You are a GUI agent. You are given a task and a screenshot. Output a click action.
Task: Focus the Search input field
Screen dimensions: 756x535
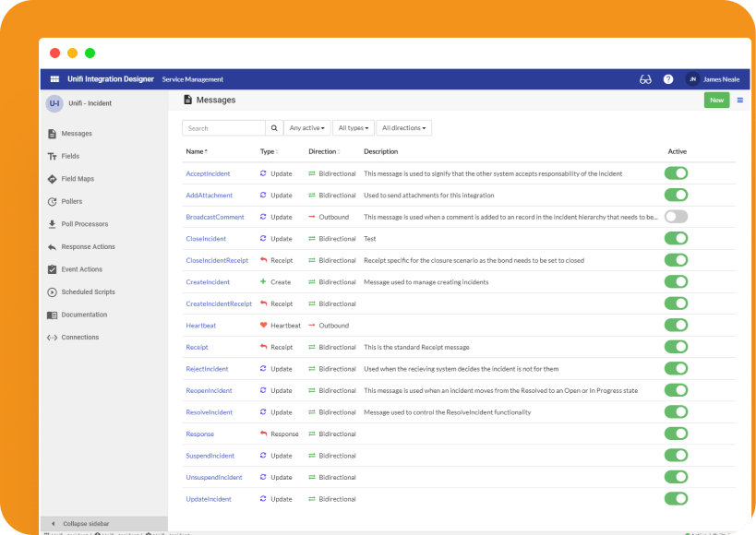pyautogui.click(x=224, y=128)
